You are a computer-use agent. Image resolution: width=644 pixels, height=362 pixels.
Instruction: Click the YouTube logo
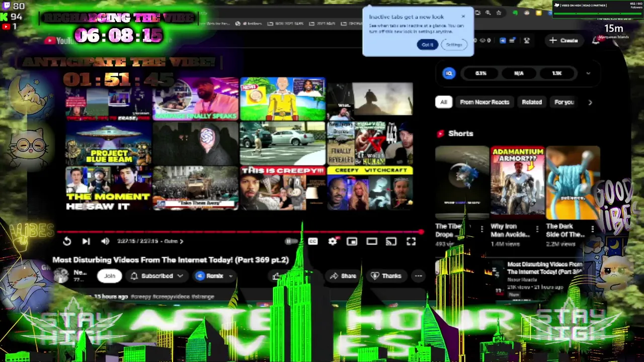(x=59, y=40)
